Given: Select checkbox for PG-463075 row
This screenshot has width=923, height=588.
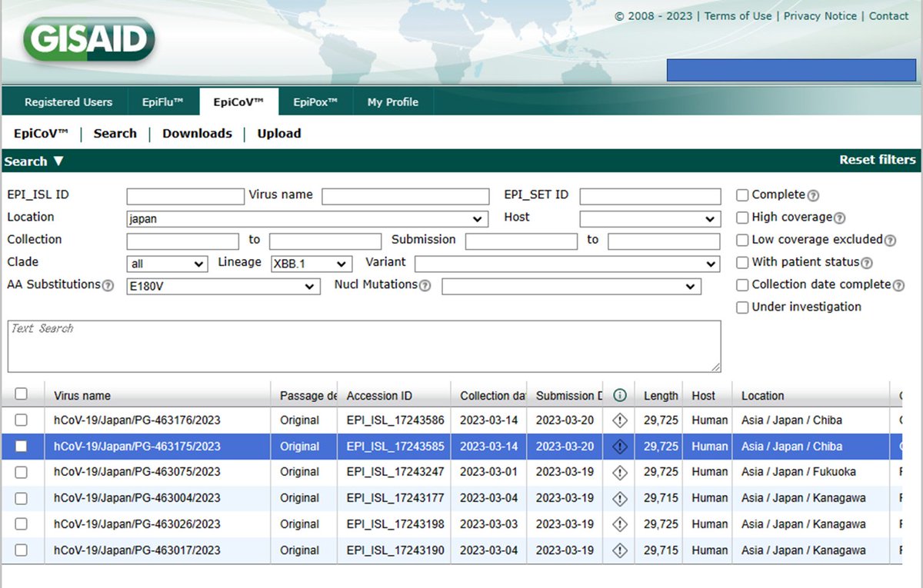Looking at the screenshot, I should click(22, 472).
